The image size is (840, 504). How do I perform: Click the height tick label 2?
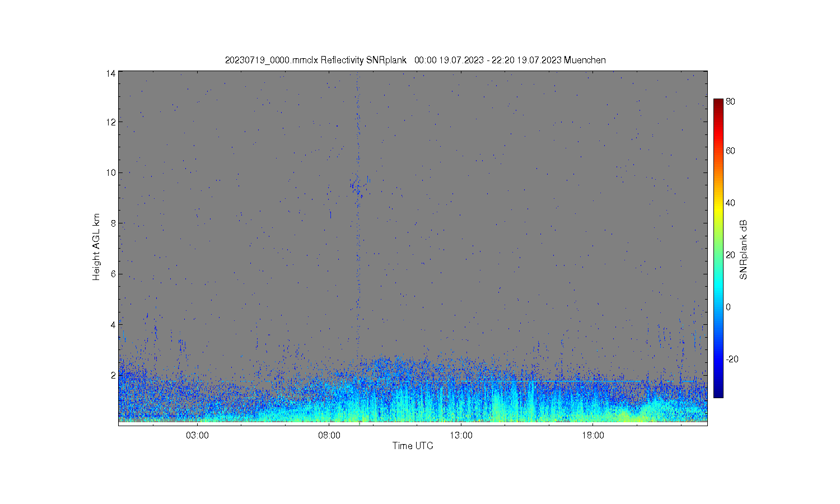pyautogui.click(x=113, y=375)
